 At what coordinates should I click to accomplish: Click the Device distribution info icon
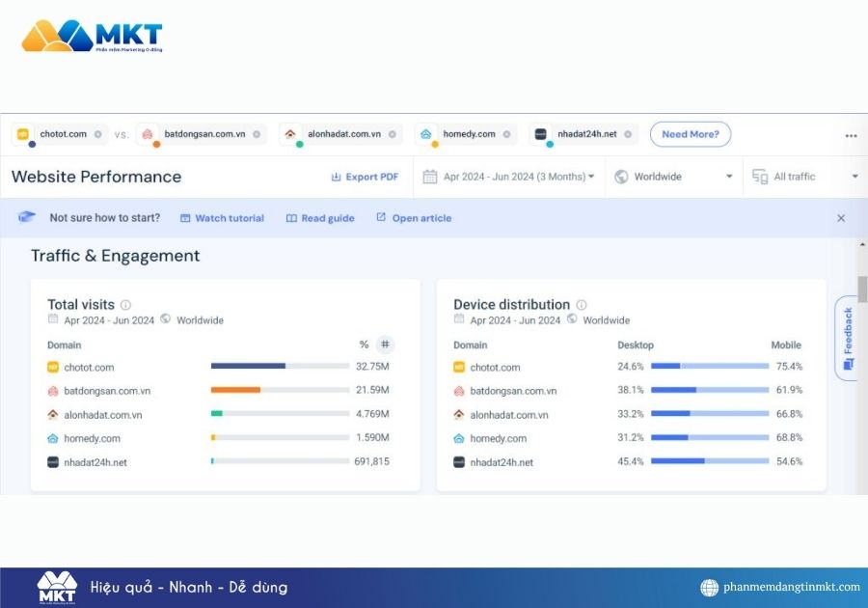click(581, 304)
